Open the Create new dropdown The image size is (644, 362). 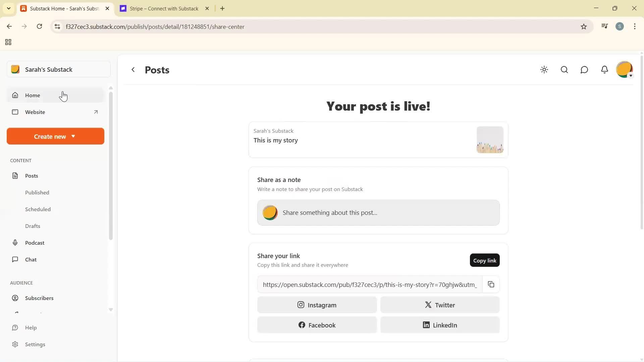(55, 136)
